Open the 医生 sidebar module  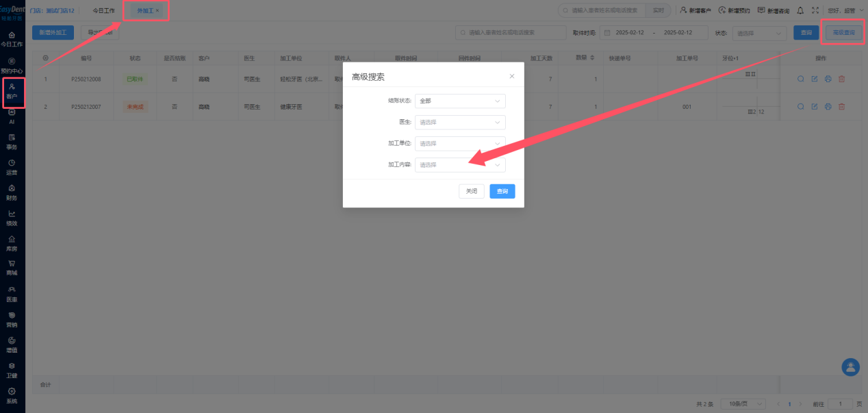12,294
